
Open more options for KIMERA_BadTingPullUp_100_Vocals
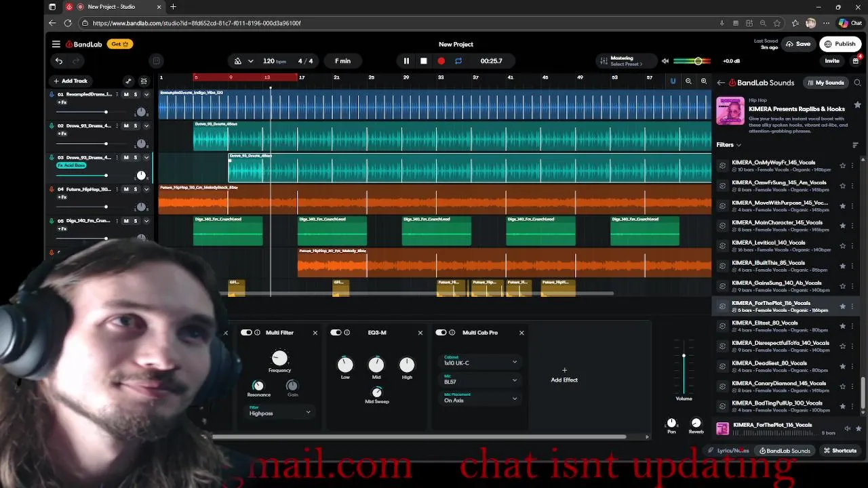click(x=852, y=407)
